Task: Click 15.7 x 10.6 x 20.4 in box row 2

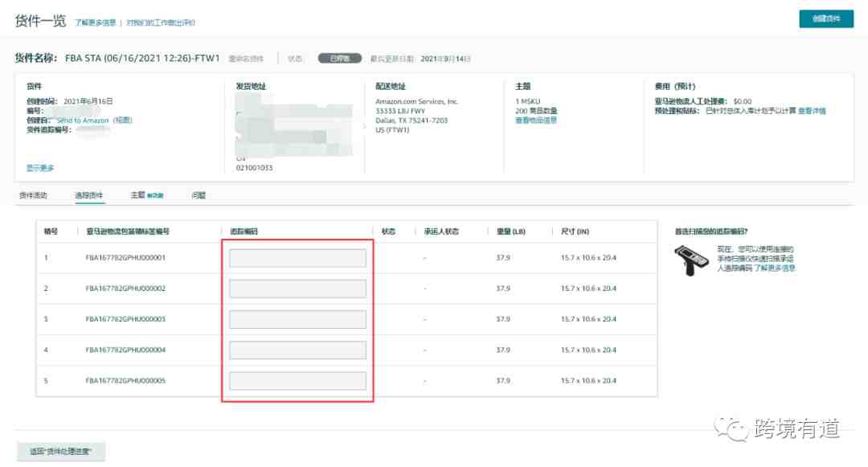Action: 588,289
